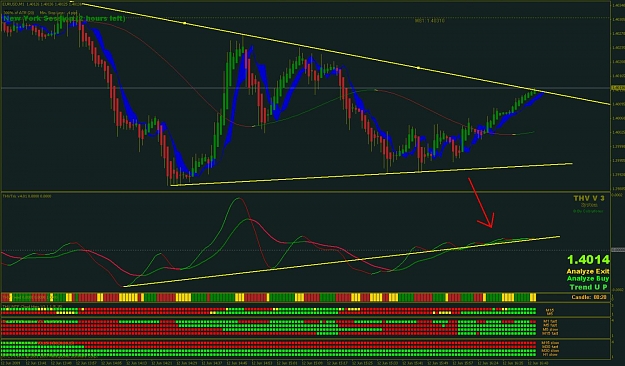Screen dimensions: 625x366
Task: Click the current price marker on the price axis
Action: coord(617,88)
